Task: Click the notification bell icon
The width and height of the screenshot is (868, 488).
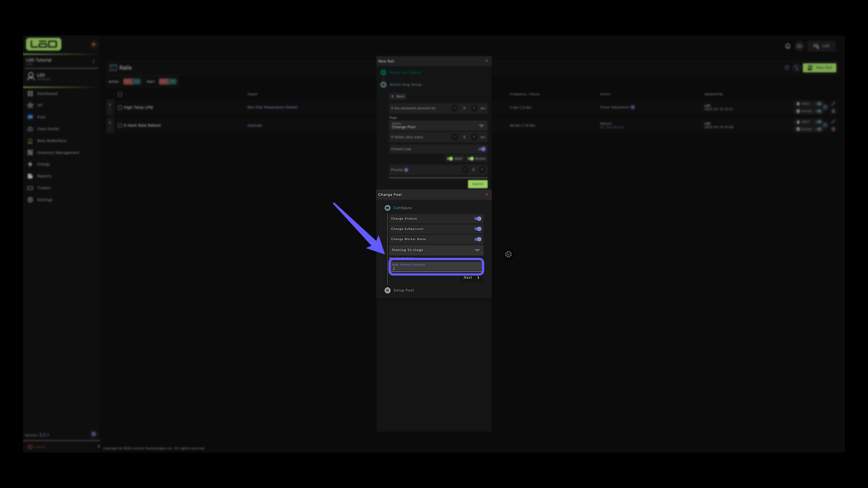Action: 788,46
